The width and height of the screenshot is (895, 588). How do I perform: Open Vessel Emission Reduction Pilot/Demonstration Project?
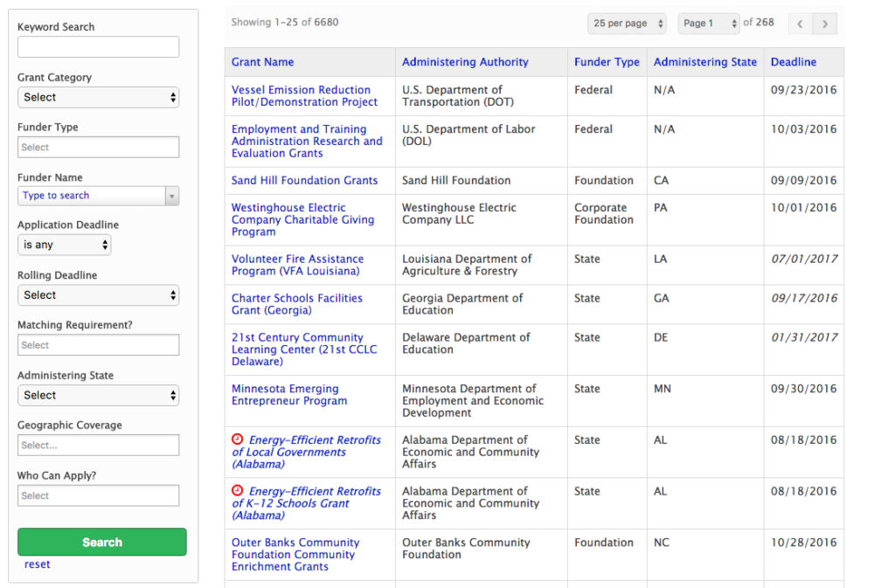(304, 96)
